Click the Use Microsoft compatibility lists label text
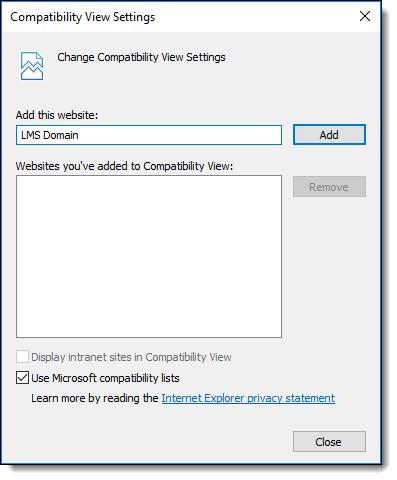The image size is (397, 480). click(105, 378)
